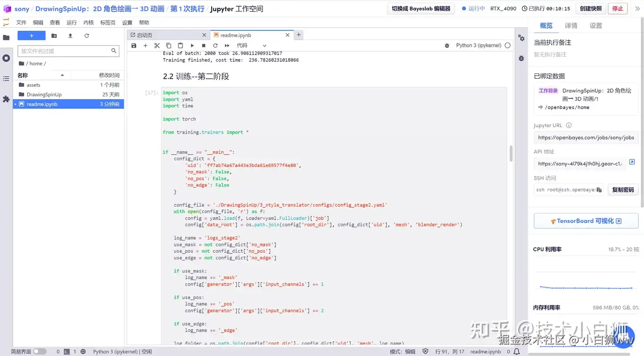The image size is (644, 356).
Task: Open TensorBoard 可视化 link
Action: tap(586, 221)
